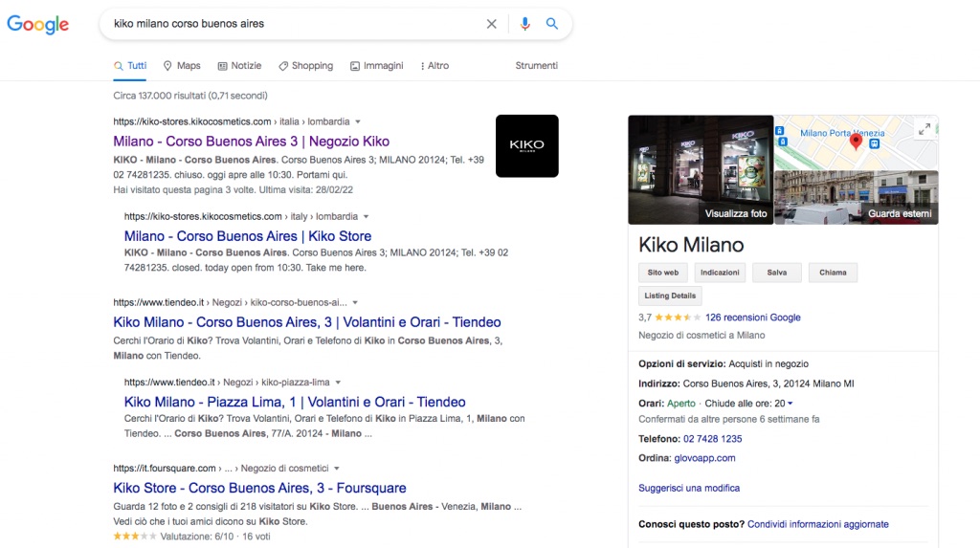Open the Shopping tab
Viewport: 980px width, 548px height.
(305, 66)
